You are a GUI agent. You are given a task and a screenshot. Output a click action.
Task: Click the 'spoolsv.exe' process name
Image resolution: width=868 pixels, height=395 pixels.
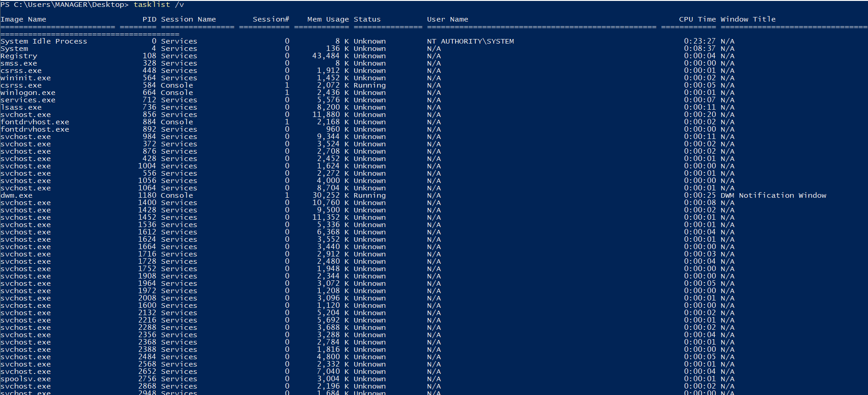26,379
